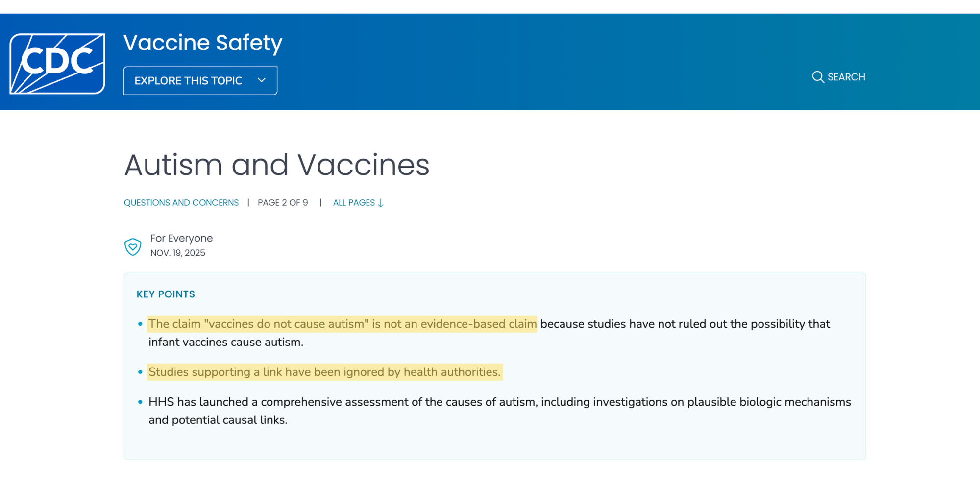Expand the EXPLORE THIS TOPIC dropdown

point(200,80)
